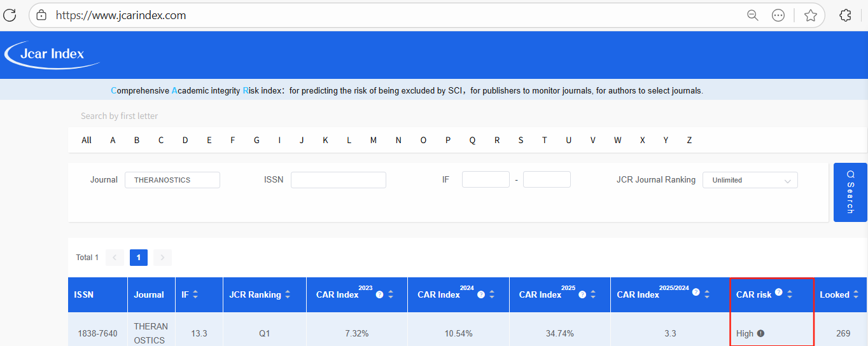868x346 pixels.
Task: Filter journals by All letters
Action: click(87, 140)
